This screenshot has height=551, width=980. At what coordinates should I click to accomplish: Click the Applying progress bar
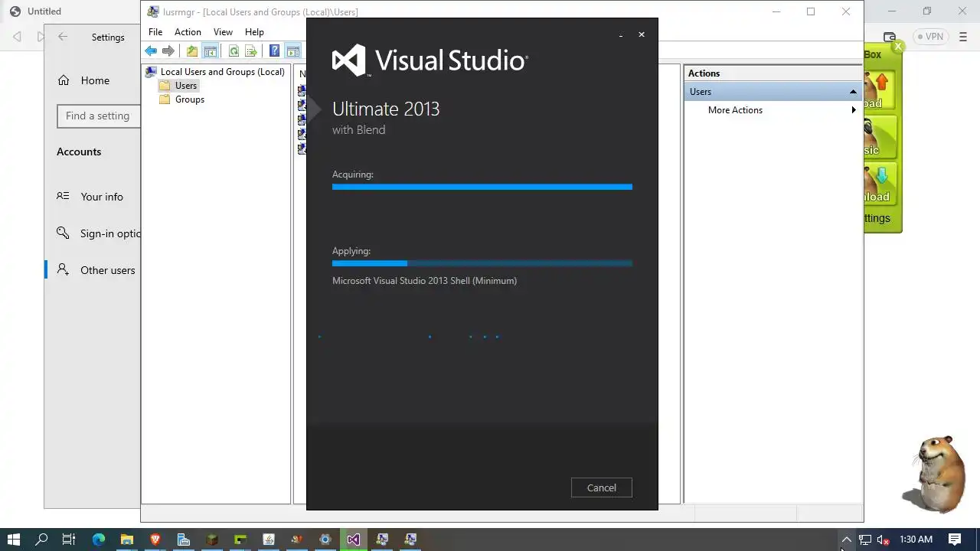click(x=482, y=263)
